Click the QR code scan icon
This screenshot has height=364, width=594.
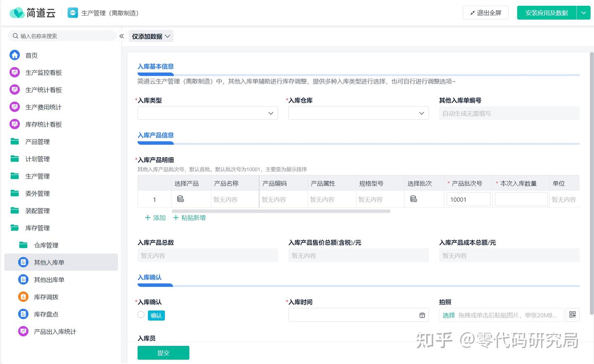click(x=573, y=315)
